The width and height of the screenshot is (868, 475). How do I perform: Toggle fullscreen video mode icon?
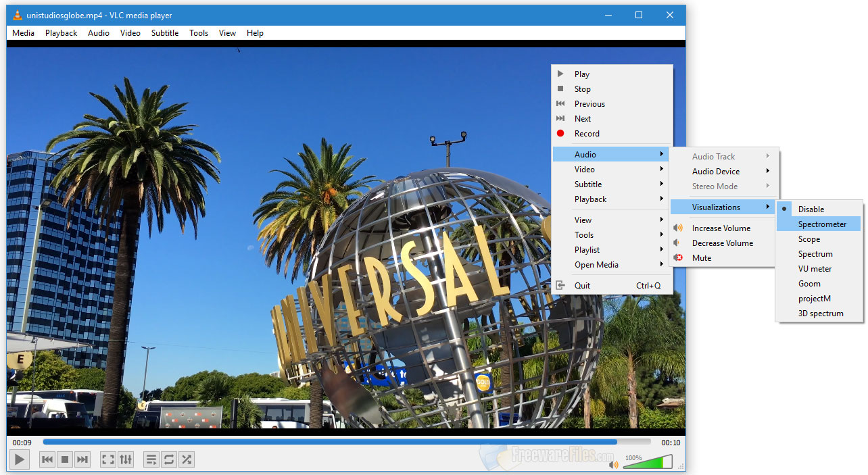(x=108, y=460)
